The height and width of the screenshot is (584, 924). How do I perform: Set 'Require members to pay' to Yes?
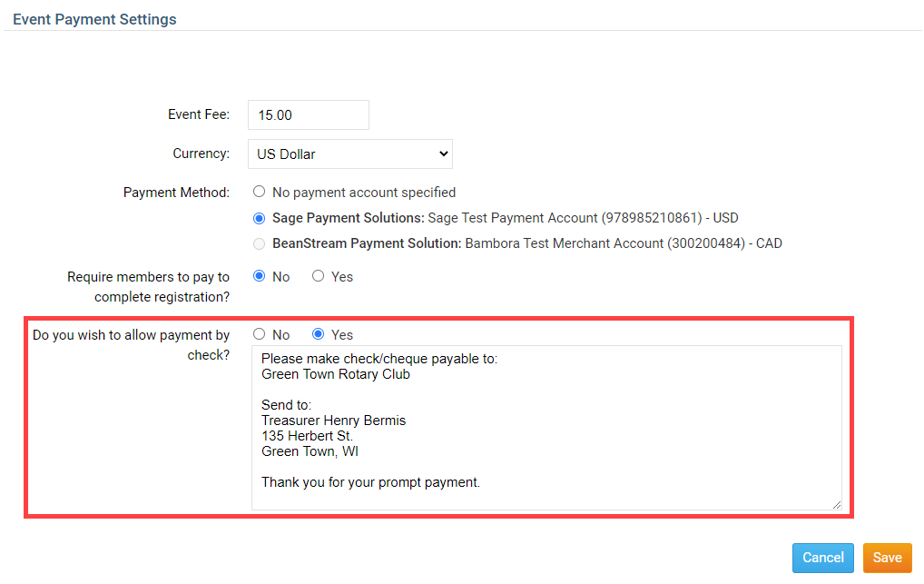click(x=318, y=276)
